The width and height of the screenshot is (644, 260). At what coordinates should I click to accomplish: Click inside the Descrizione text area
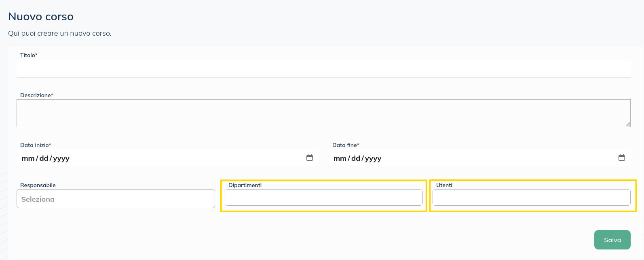[323, 113]
